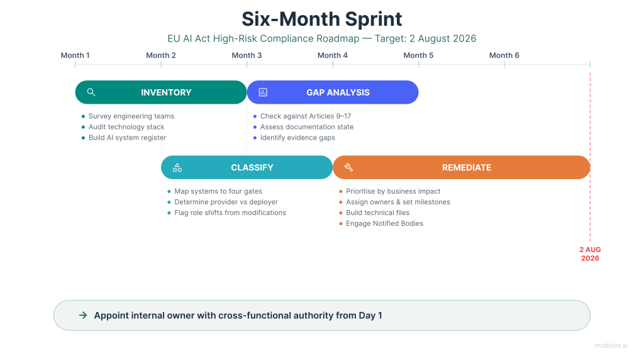Click the Engage Notified Bodies bullet
The width and height of the screenshot is (644, 354).
pyautogui.click(x=384, y=224)
